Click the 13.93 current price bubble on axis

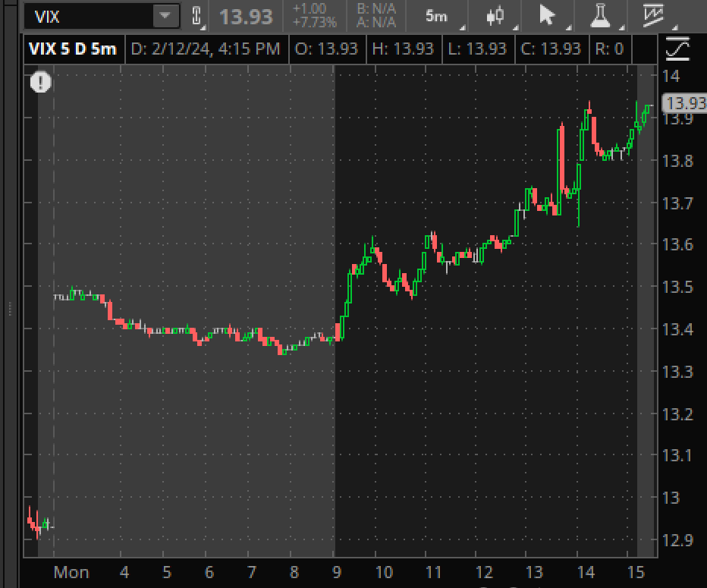tap(684, 103)
